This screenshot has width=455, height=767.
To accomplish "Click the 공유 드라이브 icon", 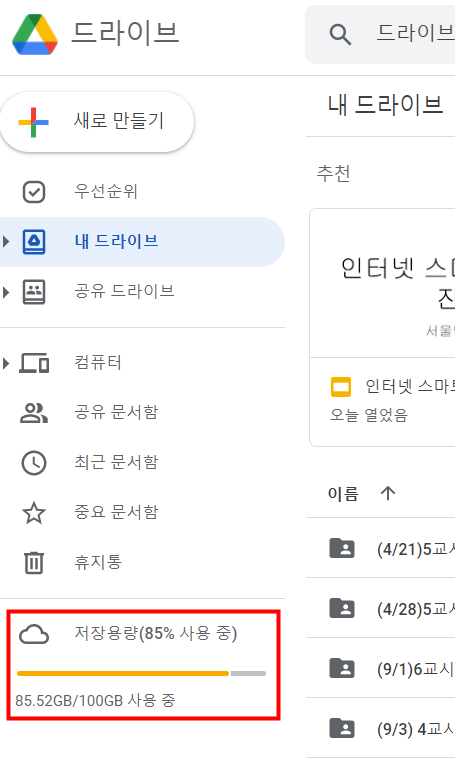I will click(34, 292).
